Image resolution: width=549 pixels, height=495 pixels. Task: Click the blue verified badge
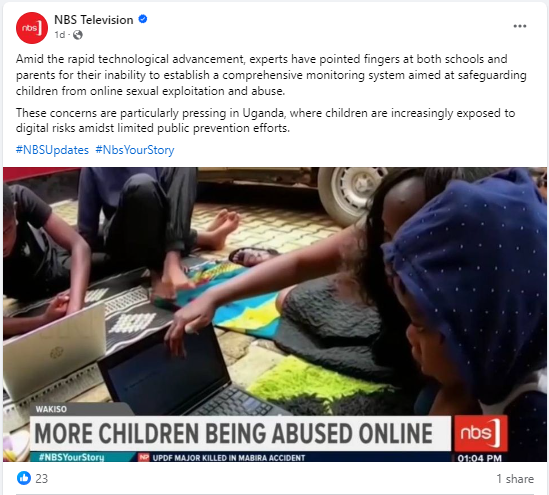pos(143,19)
